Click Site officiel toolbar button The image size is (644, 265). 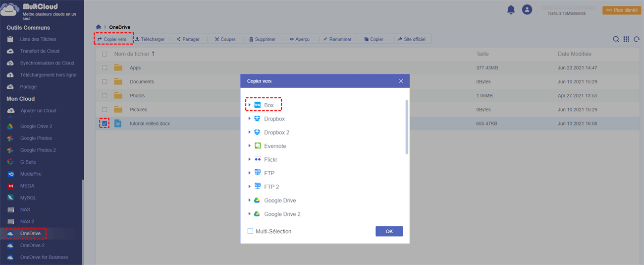click(412, 39)
